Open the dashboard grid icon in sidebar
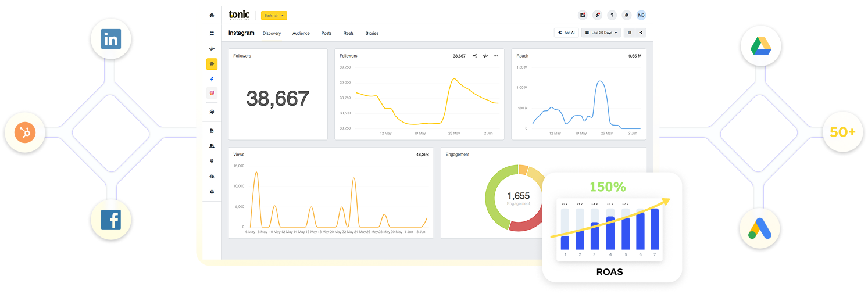868x294 pixels. pos(212,34)
